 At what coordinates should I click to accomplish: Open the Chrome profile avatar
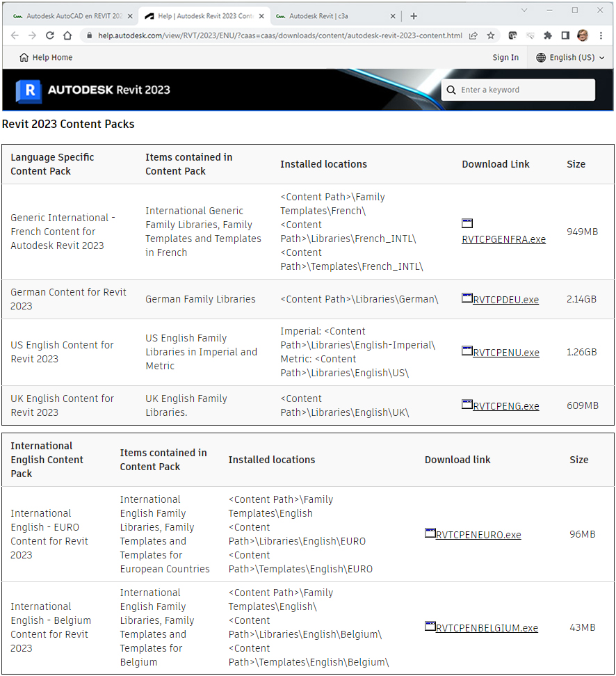583,35
